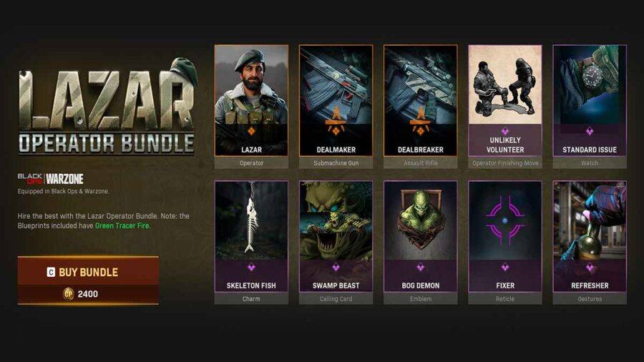Click the gold CP coin icon

click(x=69, y=294)
